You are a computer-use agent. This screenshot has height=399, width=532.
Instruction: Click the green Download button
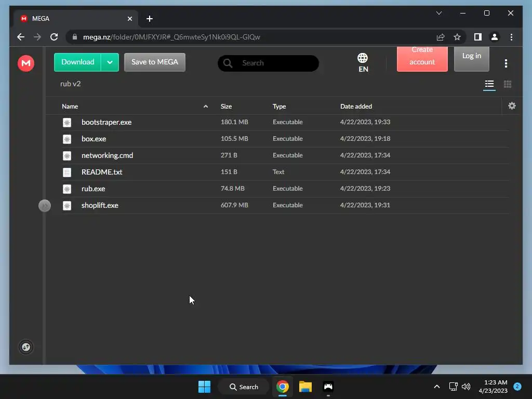pyautogui.click(x=78, y=62)
